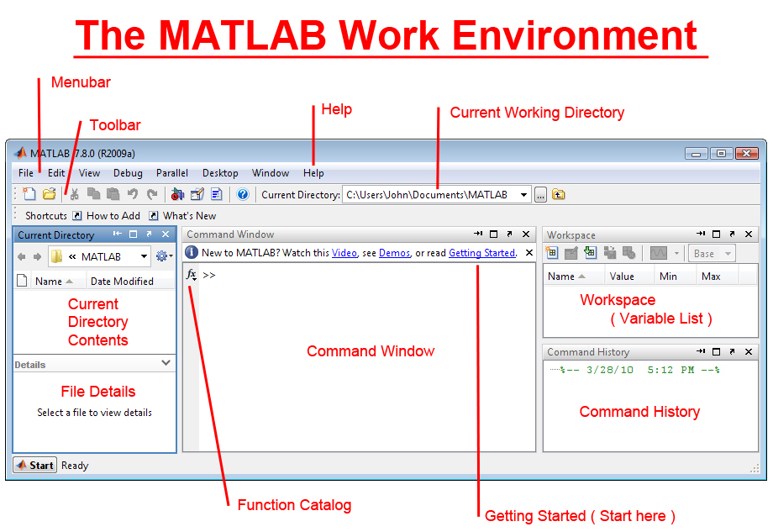Open the GUIDE toolbar icon
The image size is (773, 532).
pos(197,194)
